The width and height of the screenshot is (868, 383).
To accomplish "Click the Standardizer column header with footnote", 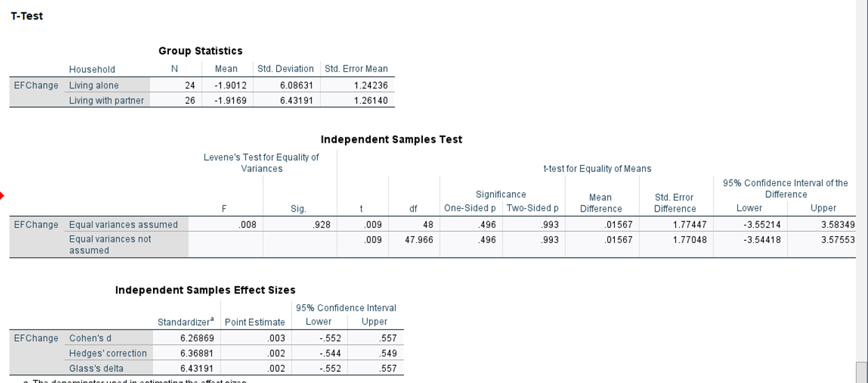I will [186, 322].
